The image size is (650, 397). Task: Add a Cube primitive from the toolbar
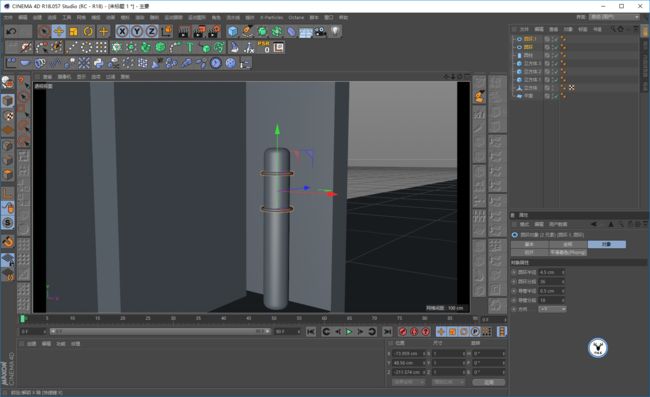[x=233, y=31]
